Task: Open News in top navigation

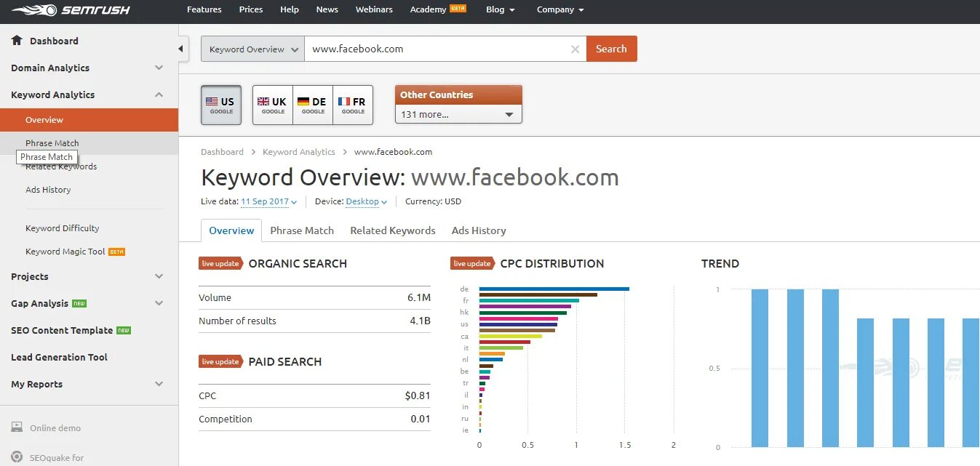Action: tap(327, 9)
